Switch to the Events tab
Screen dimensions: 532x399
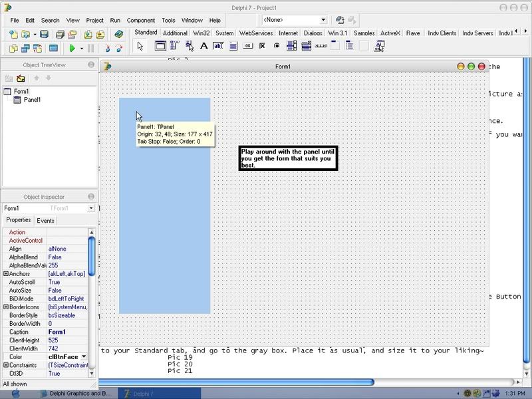click(x=45, y=220)
